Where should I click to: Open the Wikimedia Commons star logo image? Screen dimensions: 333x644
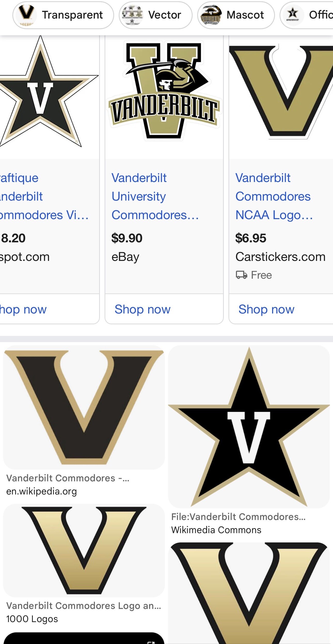pyautogui.click(x=249, y=427)
